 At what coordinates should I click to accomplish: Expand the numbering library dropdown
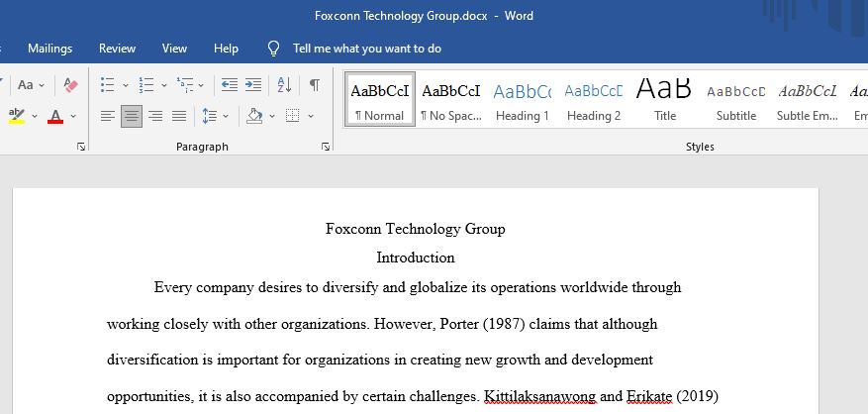point(164,85)
